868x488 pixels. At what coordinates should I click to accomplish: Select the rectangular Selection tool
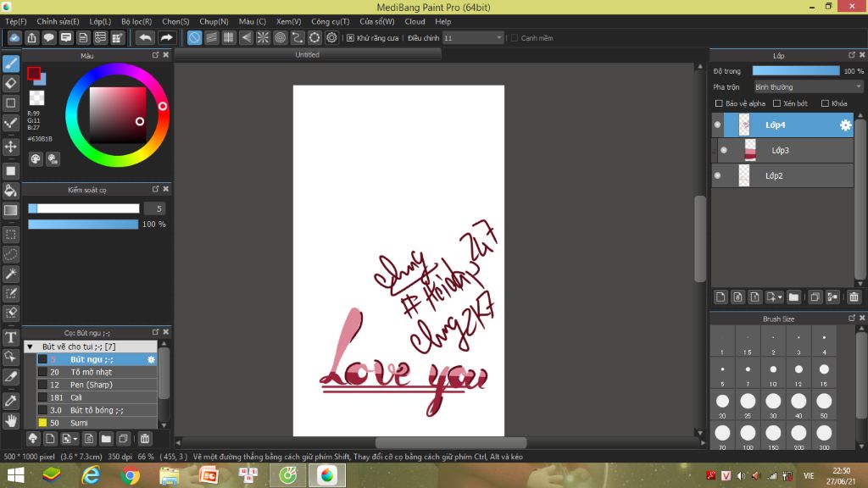(11, 235)
